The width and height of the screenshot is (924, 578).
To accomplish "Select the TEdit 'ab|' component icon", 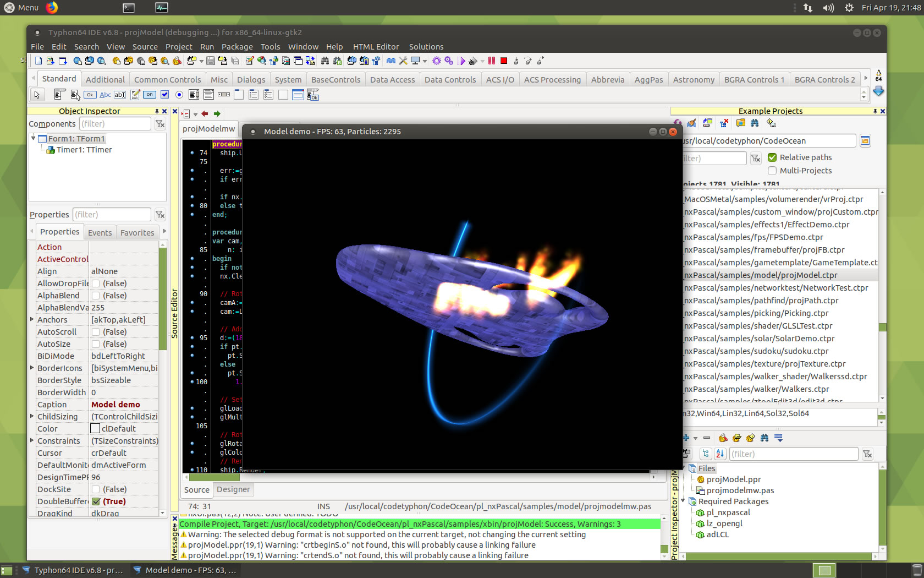I will pos(120,95).
